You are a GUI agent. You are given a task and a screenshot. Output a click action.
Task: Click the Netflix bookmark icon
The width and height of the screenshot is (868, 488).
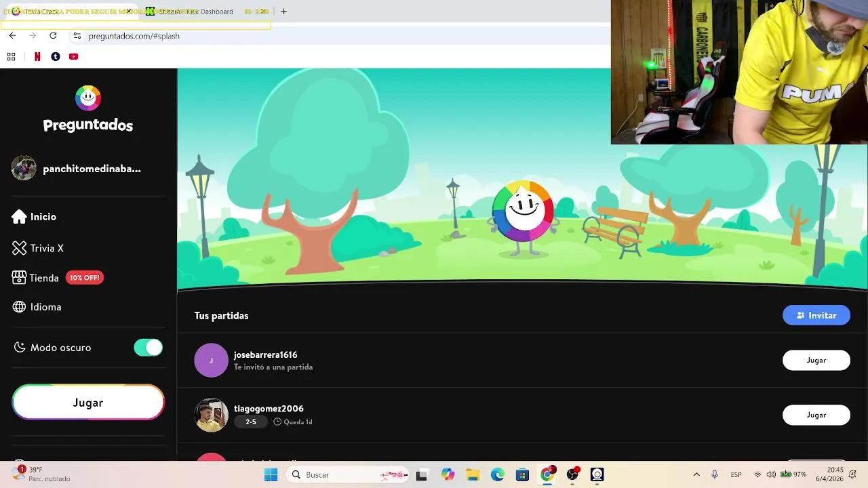point(37,57)
